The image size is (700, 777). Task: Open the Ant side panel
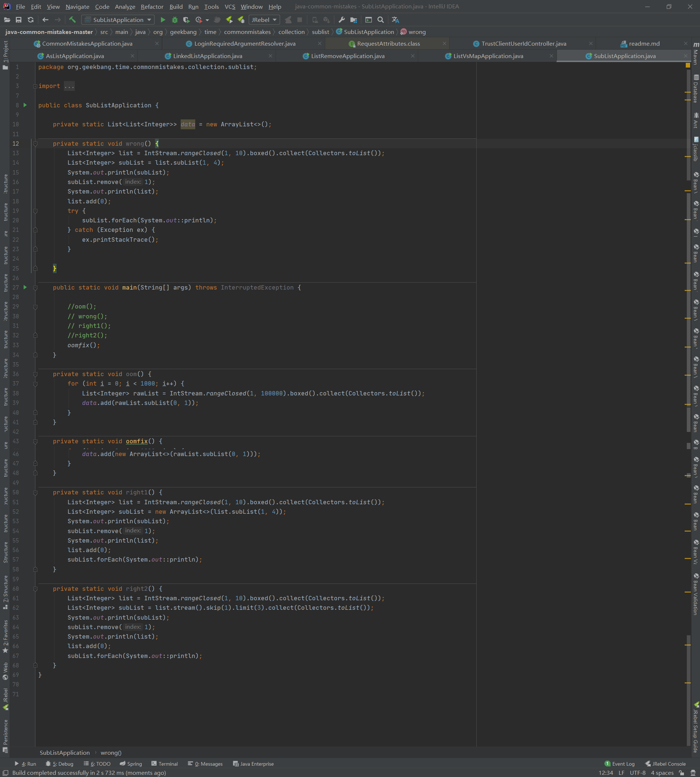point(696,120)
